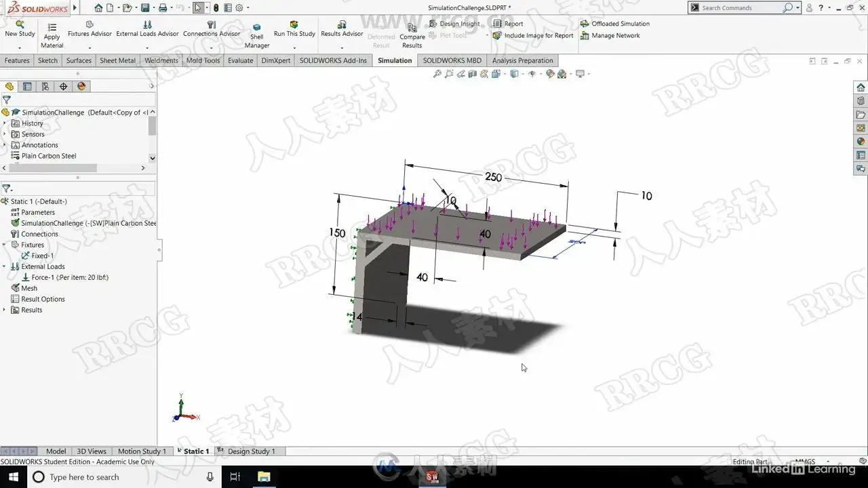868x488 pixels.
Task: Click Manage Network
Action: (x=610, y=35)
